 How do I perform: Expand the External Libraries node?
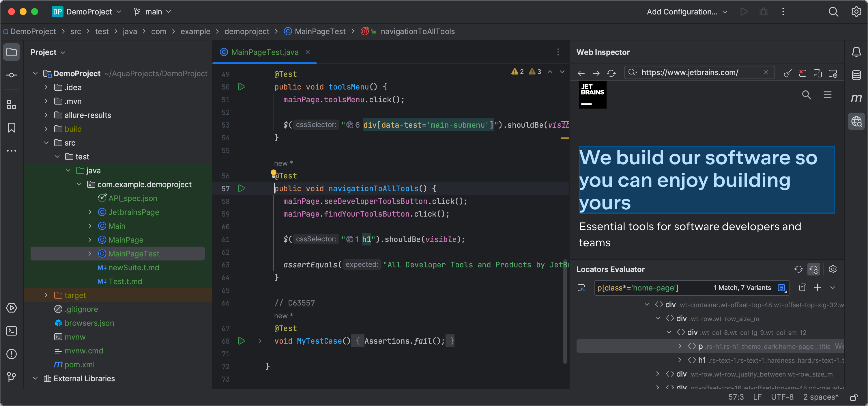[35, 378]
